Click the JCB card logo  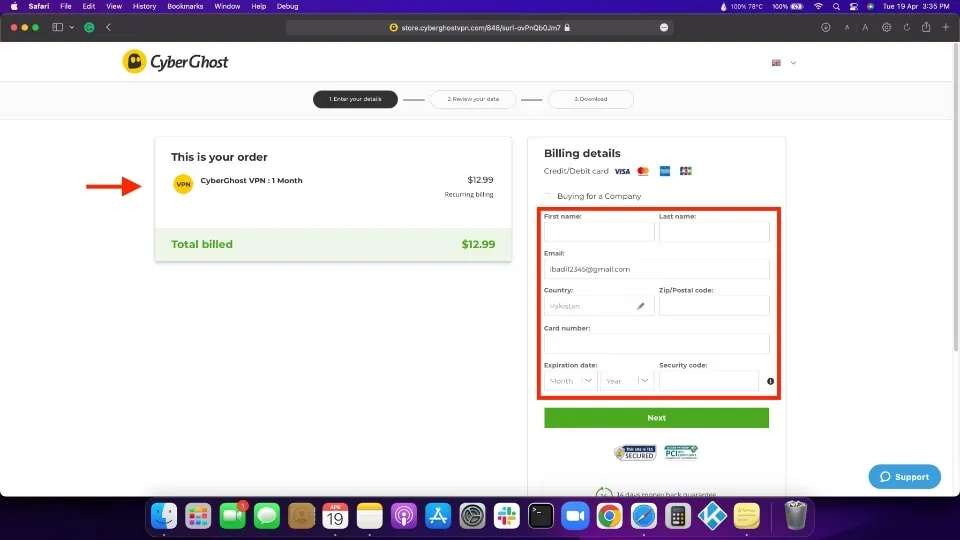(686, 171)
